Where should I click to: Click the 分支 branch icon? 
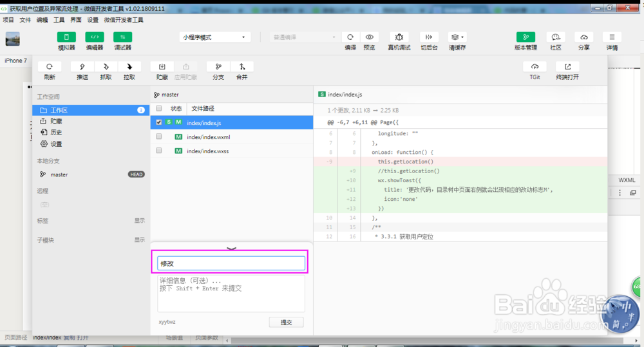(x=218, y=66)
